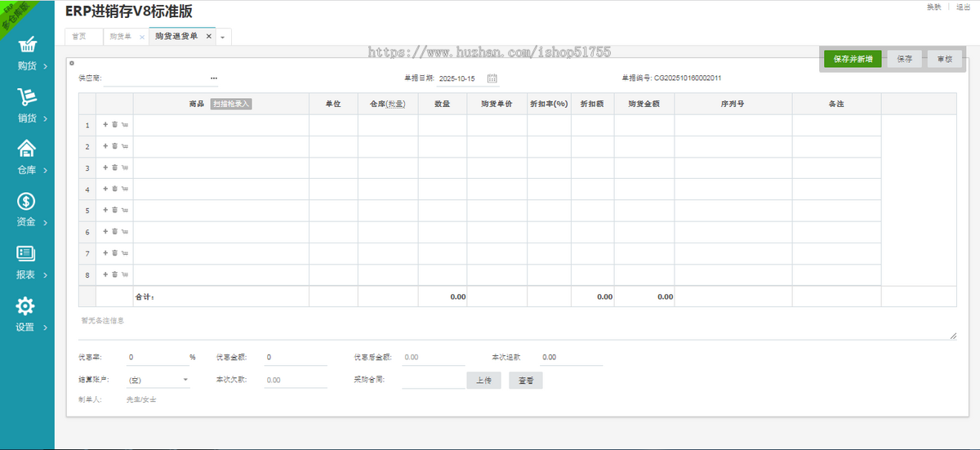Screen dimensions: 980x450
Task: Click row 5 cart icon
Action: click(125, 211)
